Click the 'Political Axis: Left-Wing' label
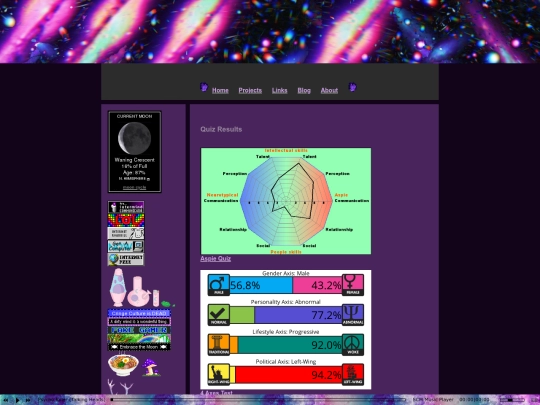Viewport: 540px width, 405px height. pos(286,362)
